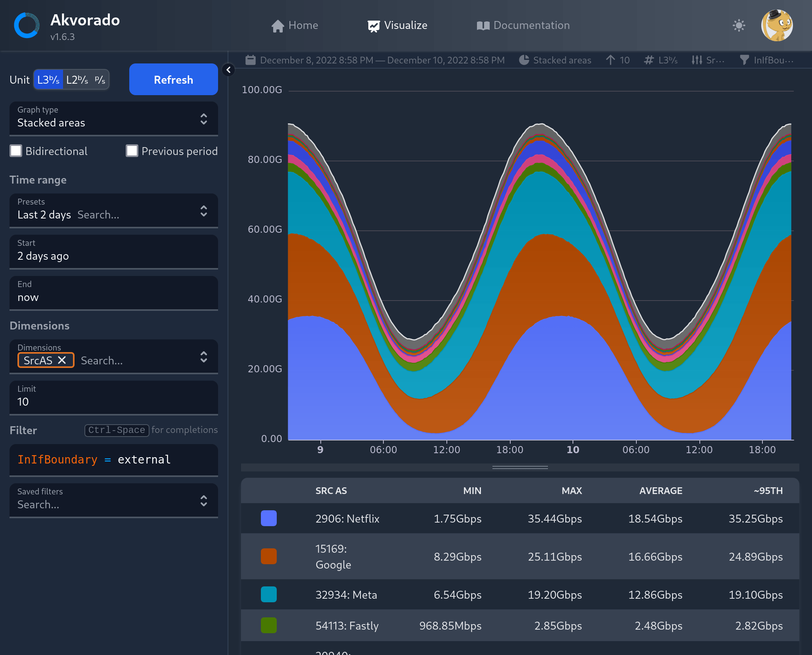Open the Graph type dropdown
The width and height of the screenshot is (812, 655).
coord(203,118)
